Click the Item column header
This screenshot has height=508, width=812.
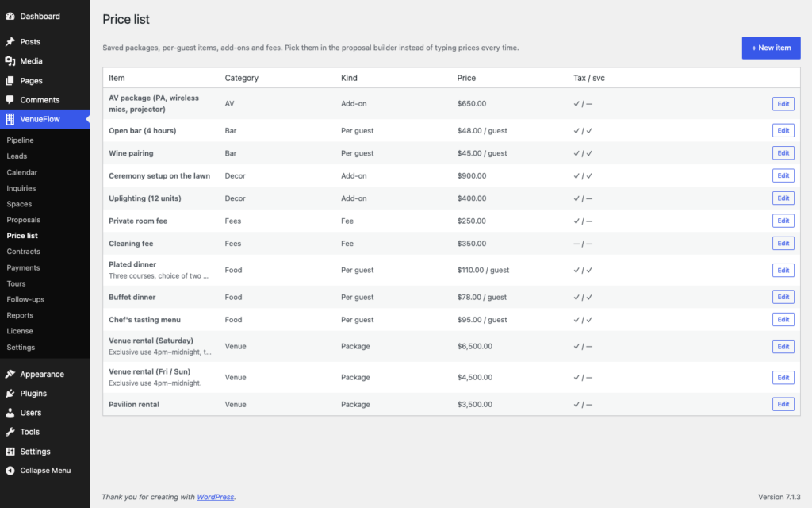(117, 78)
